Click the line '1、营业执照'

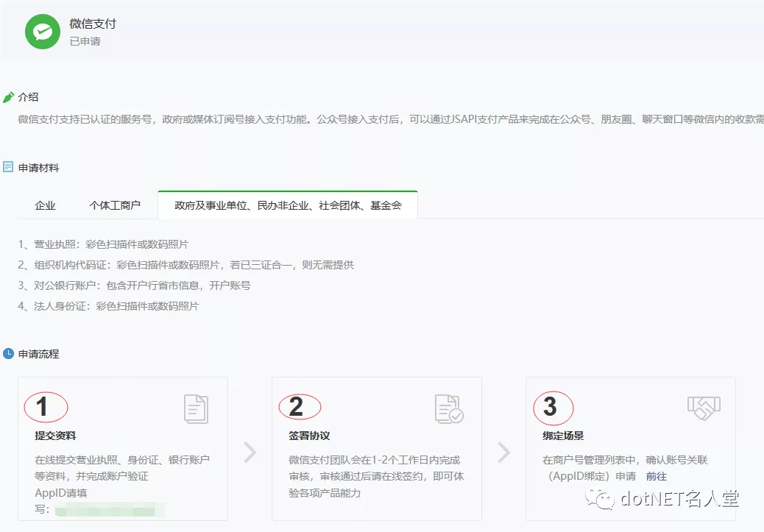coord(103,244)
